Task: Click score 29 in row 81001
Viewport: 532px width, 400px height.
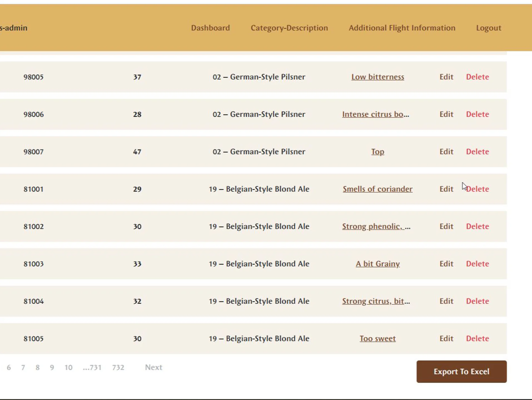Action: tap(137, 189)
